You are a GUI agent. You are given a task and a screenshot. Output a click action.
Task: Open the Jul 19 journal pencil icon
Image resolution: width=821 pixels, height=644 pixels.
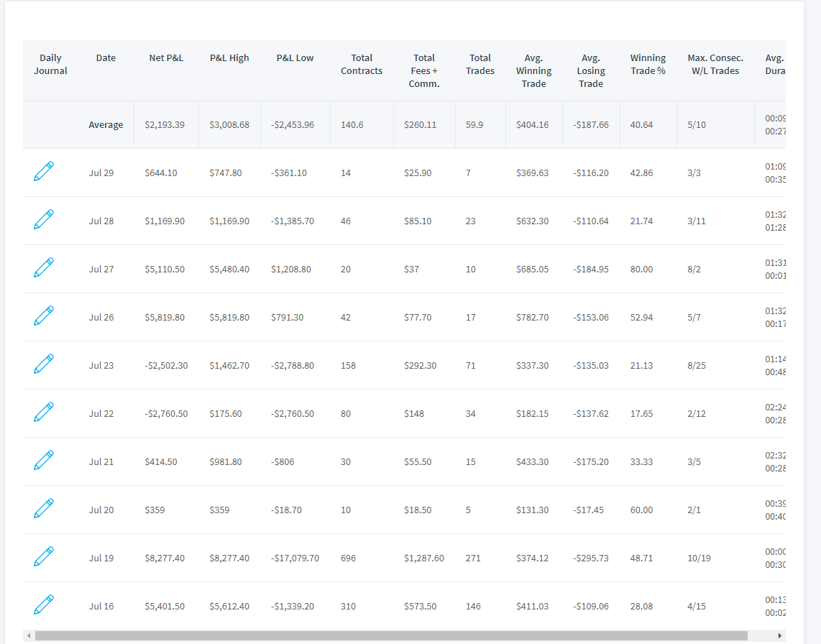pyautogui.click(x=44, y=556)
